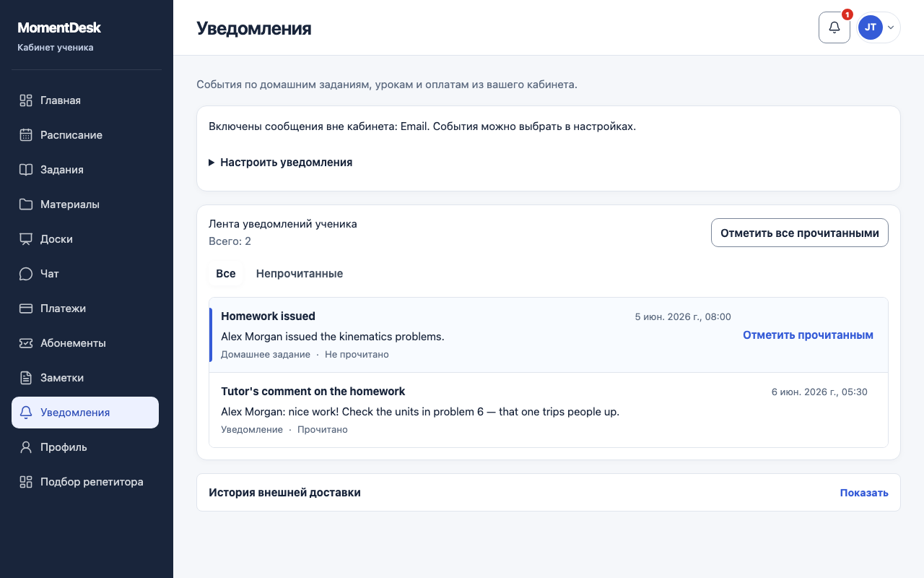Click the Не прочитано status label
924x578 pixels.
point(357,355)
